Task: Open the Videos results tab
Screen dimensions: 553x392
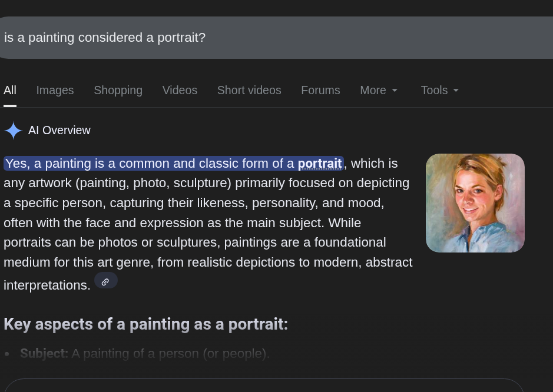Action: pyautogui.click(x=180, y=90)
